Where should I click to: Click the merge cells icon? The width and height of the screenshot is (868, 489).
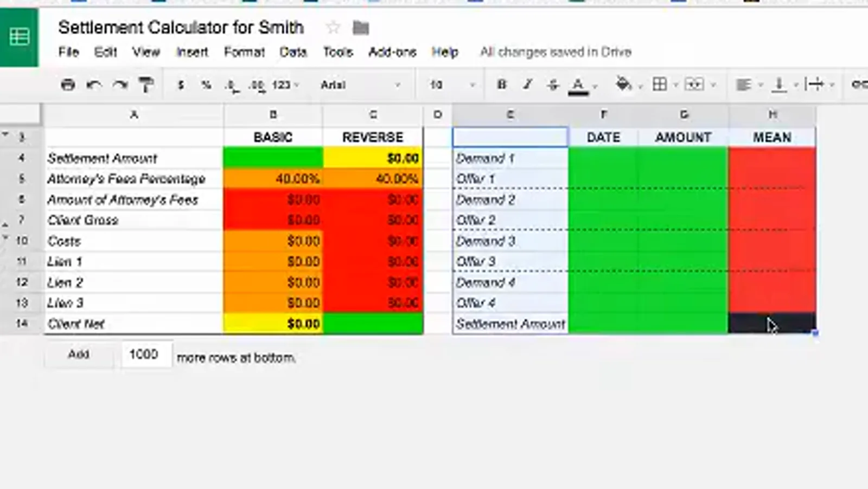coord(694,85)
